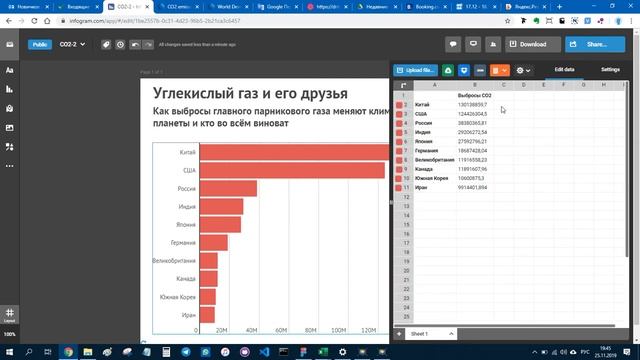Click the Share button

pos(595,44)
